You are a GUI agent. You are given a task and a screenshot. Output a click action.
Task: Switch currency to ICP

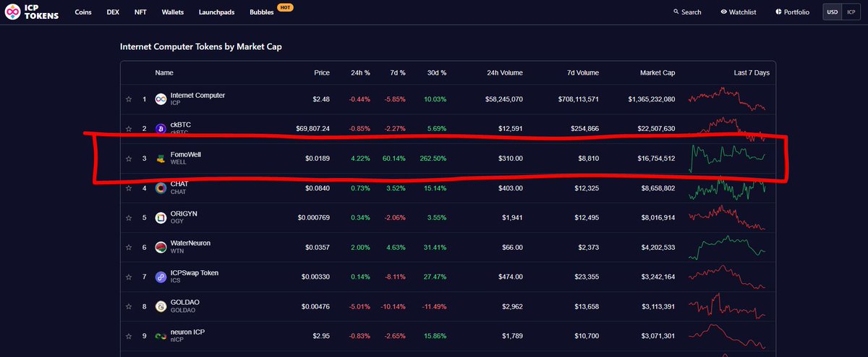(851, 12)
